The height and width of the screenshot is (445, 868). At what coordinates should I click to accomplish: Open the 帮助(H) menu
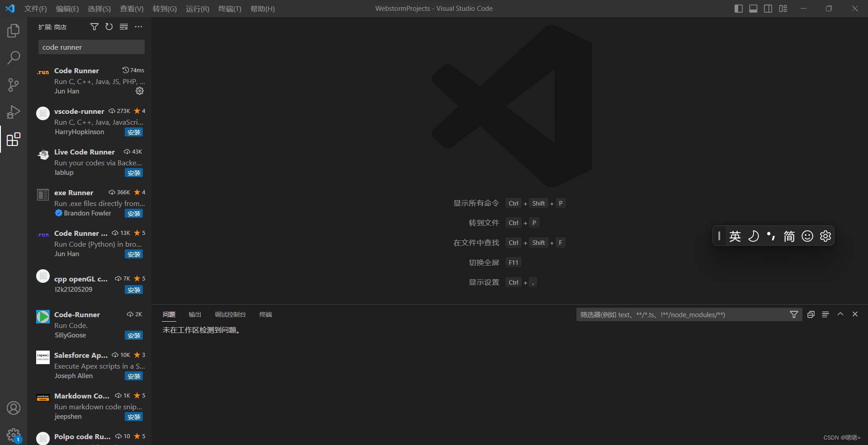(263, 9)
